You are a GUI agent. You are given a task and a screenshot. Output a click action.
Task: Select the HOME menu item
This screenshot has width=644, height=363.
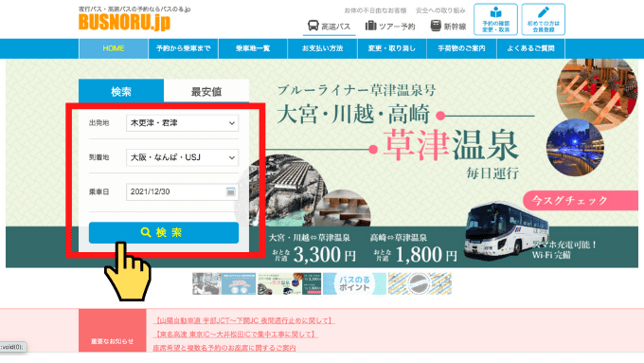(114, 48)
